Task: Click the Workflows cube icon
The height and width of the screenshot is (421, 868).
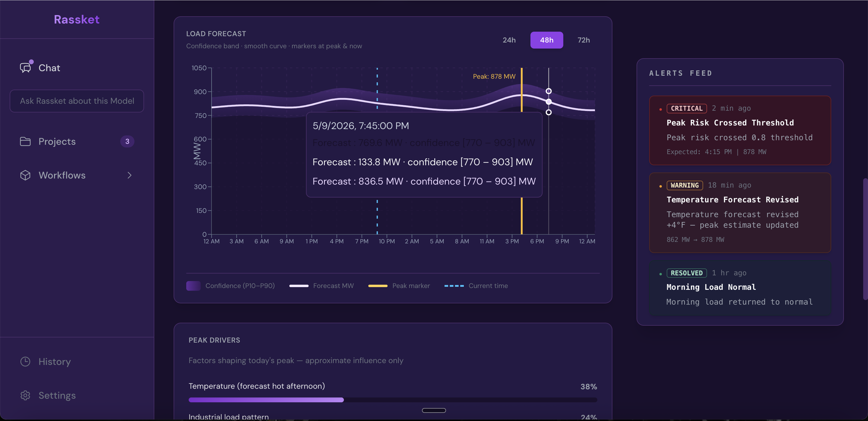Action: click(x=25, y=175)
